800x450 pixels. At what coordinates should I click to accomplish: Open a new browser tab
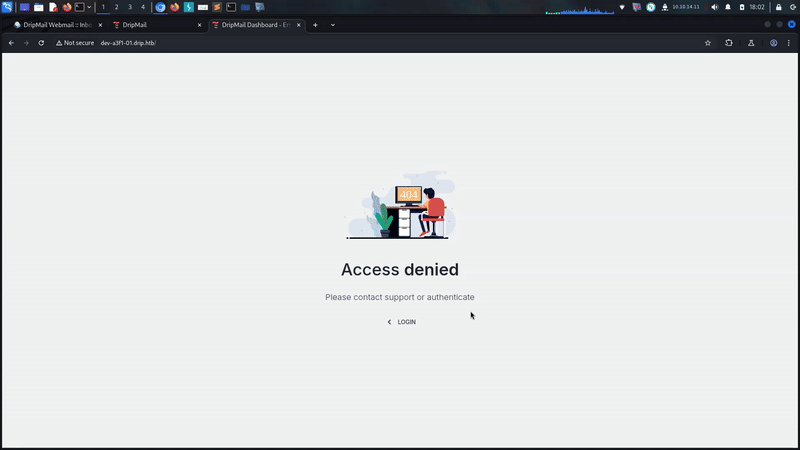click(315, 24)
